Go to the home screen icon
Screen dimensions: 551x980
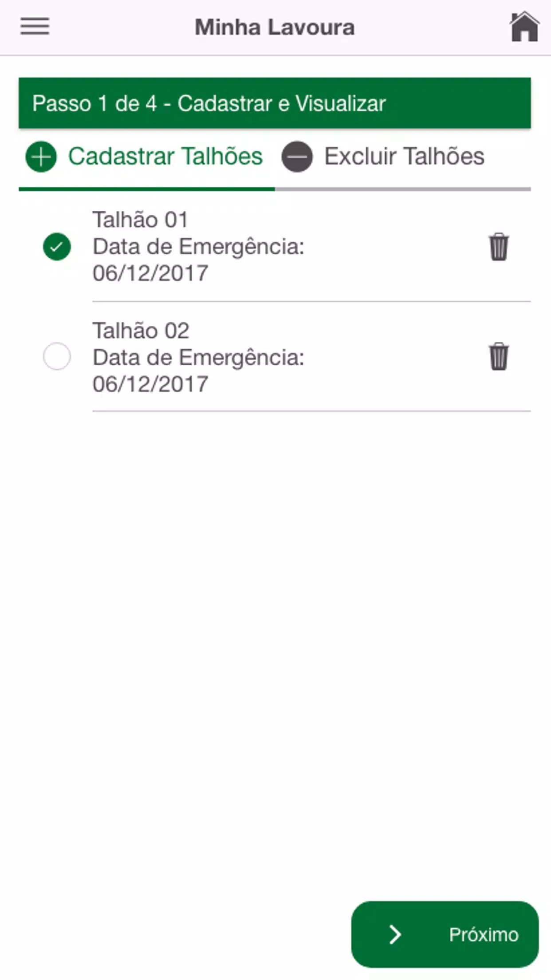[x=524, y=27]
